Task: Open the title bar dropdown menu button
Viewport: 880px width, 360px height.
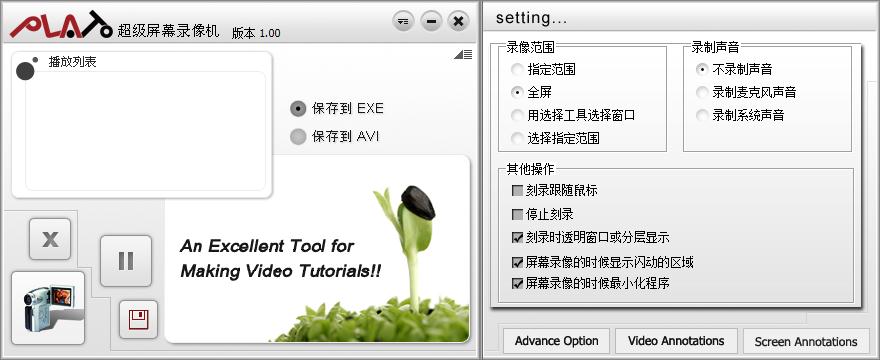Action: [403, 22]
